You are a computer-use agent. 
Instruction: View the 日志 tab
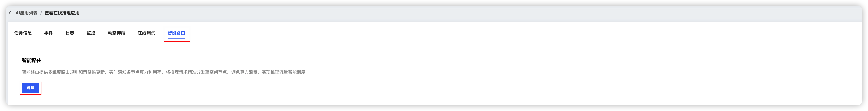70,33
